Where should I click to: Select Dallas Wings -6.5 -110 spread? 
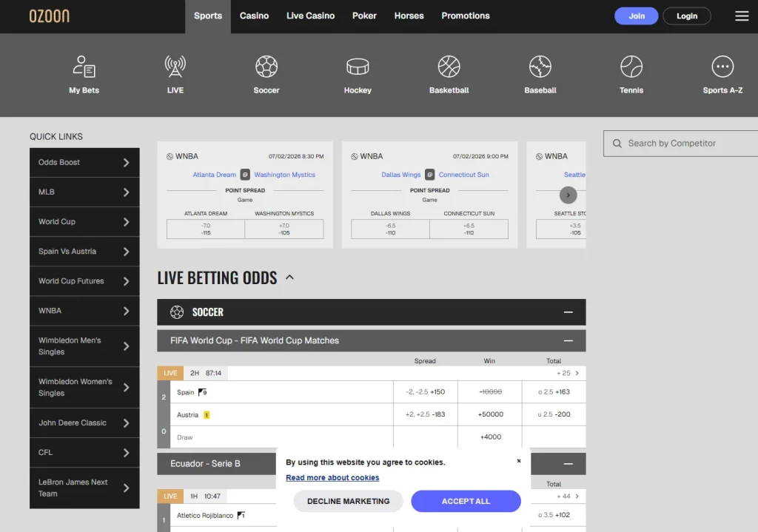tap(391, 229)
